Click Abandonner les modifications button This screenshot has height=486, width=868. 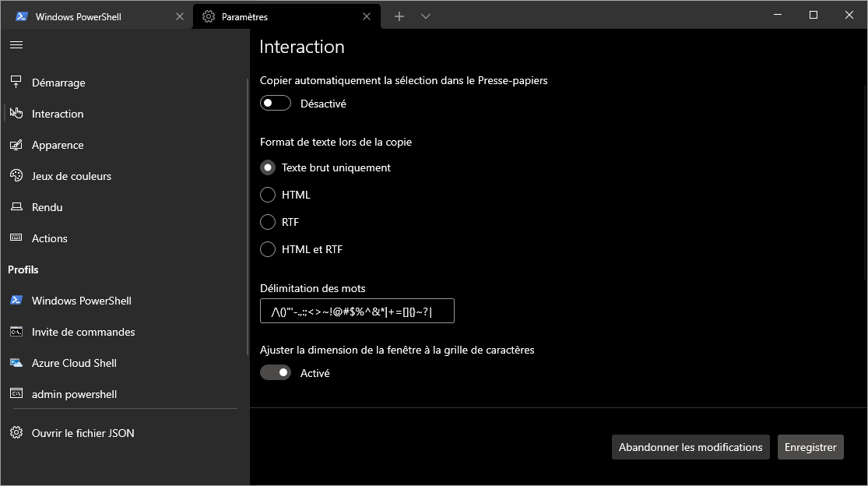point(691,447)
